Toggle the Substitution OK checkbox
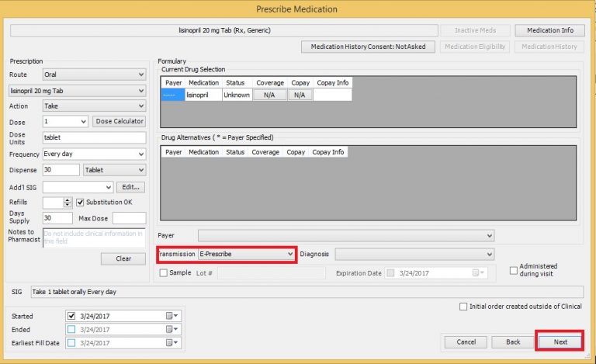 tap(80, 202)
